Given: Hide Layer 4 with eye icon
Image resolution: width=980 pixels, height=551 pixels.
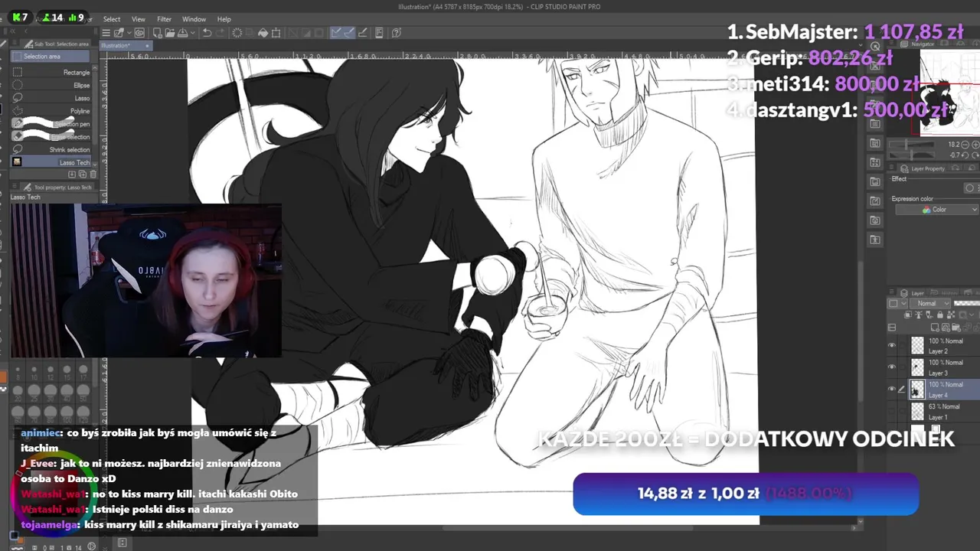Looking at the screenshot, I should click(x=891, y=389).
